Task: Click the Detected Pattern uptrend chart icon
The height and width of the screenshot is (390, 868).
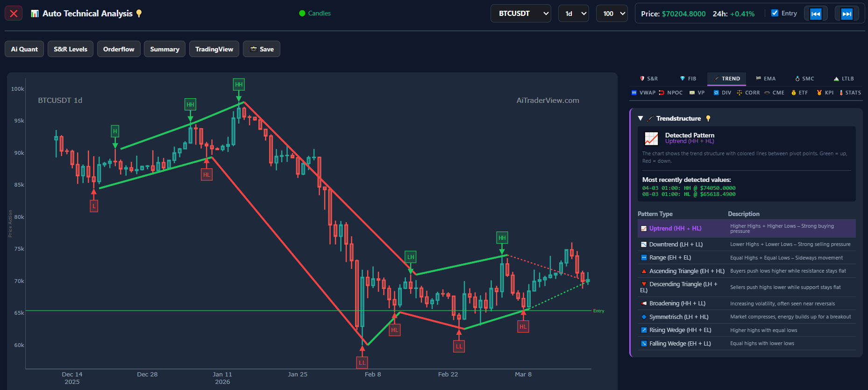Action: [651, 138]
